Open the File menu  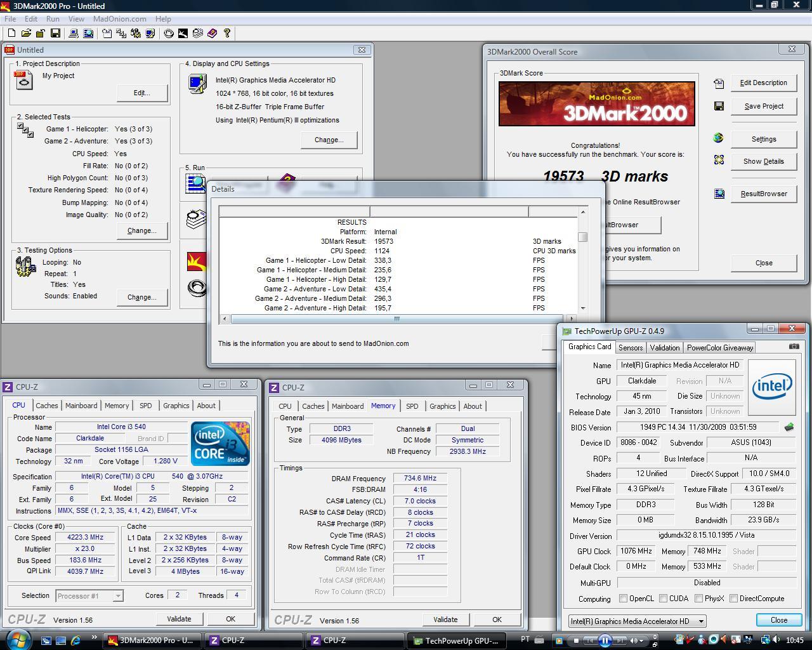point(10,19)
